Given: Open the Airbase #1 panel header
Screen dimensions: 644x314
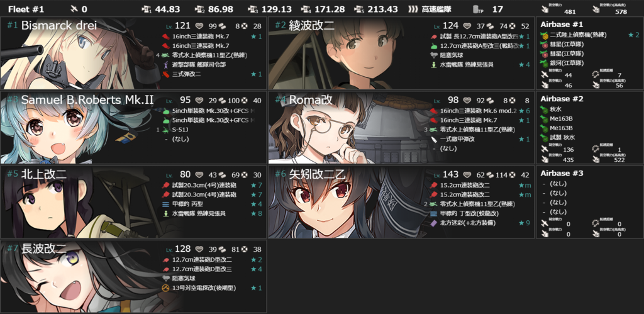Looking at the screenshot, I should [556, 25].
